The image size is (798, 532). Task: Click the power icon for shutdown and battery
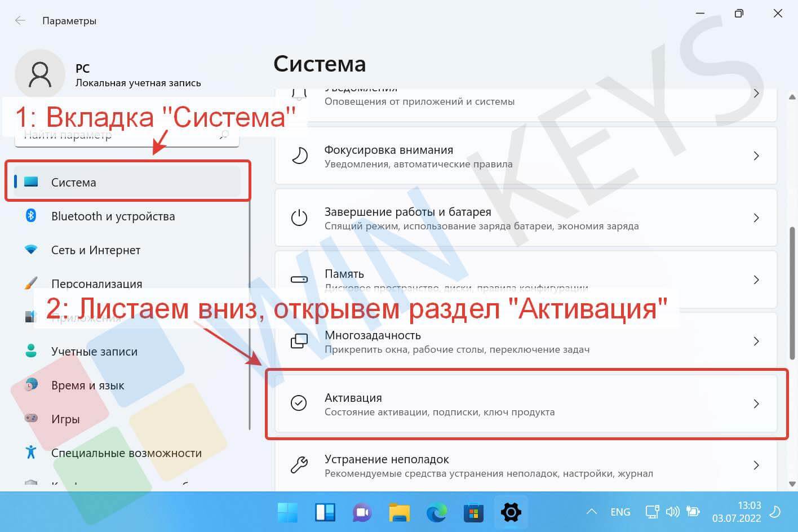click(x=299, y=218)
